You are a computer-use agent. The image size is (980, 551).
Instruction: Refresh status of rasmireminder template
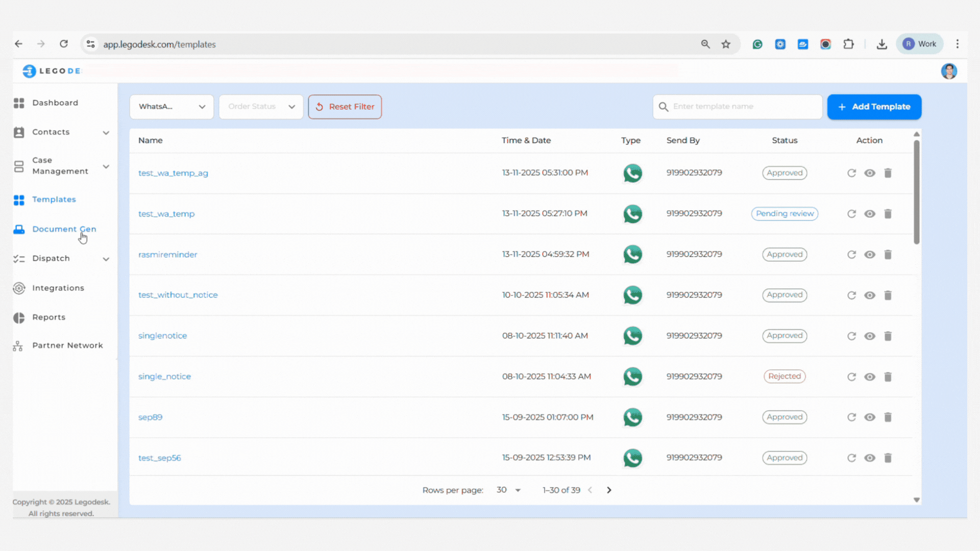[851, 255]
